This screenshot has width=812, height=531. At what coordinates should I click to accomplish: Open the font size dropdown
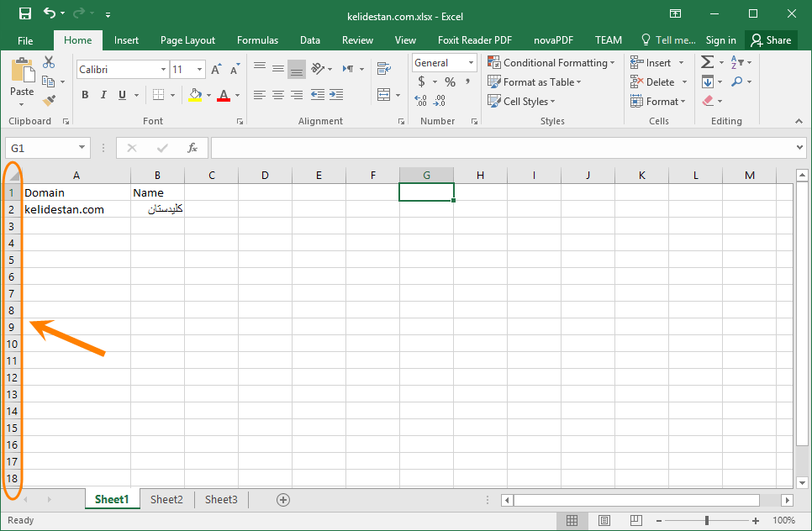tap(199, 70)
